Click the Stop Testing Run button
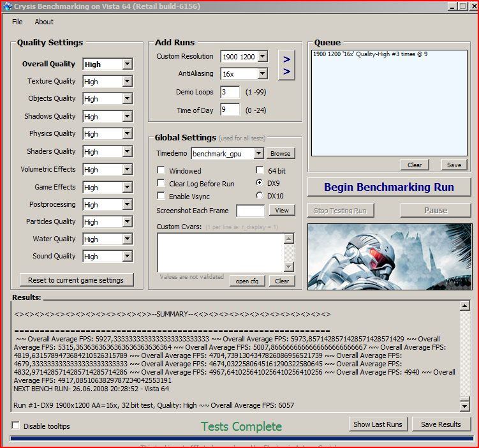The image size is (479, 448). tap(341, 210)
